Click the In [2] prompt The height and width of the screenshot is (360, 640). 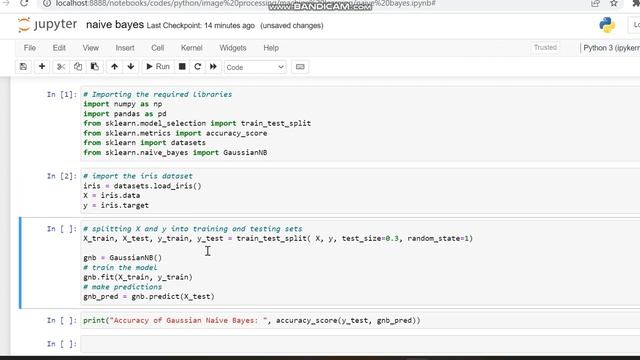coord(62,176)
